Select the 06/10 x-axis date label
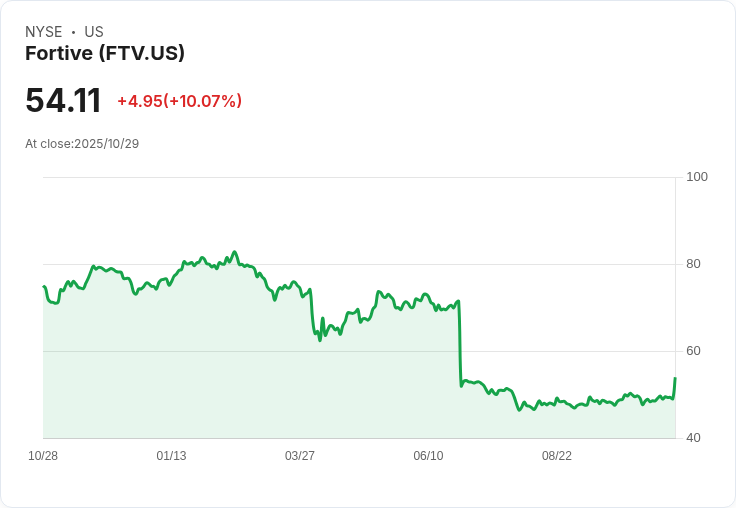736x508 pixels. coord(428,456)
